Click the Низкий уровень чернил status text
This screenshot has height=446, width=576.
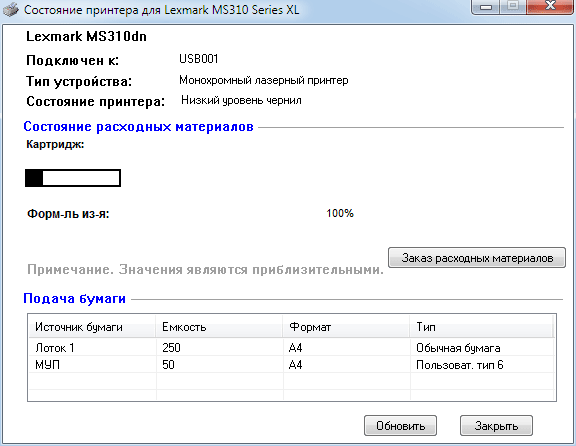(x=241, y=100)
